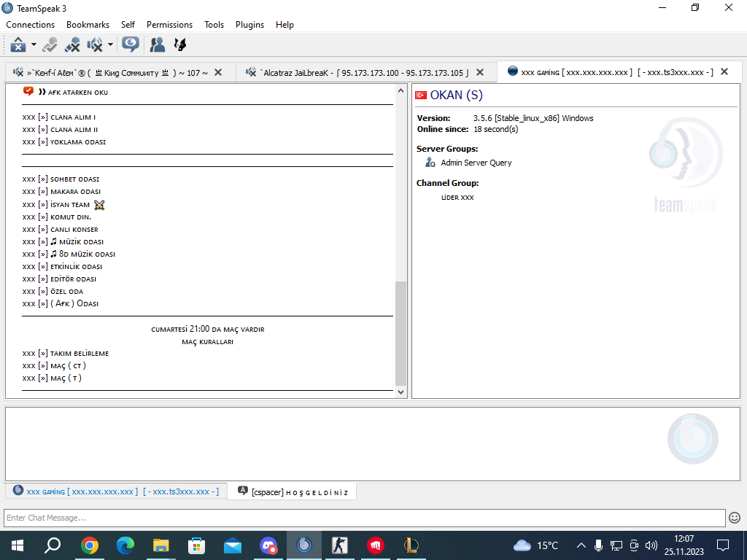Open the emoji picker smiley button

(735, 518)
